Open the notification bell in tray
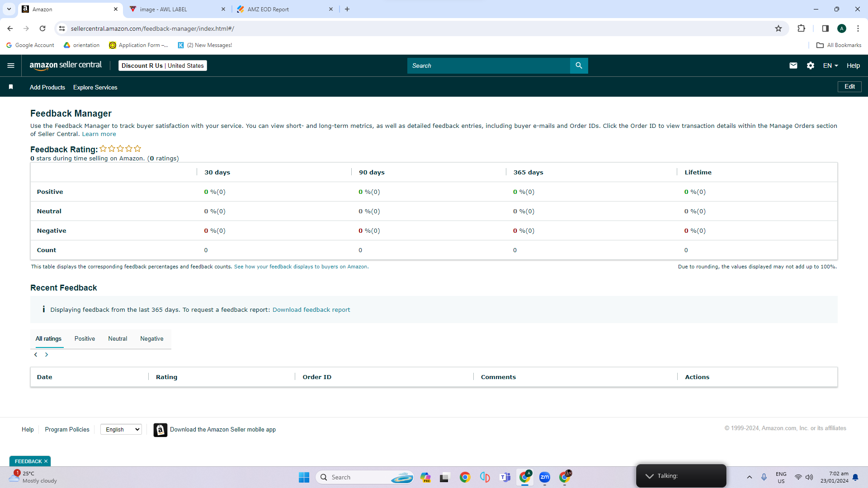 point(855,477)
